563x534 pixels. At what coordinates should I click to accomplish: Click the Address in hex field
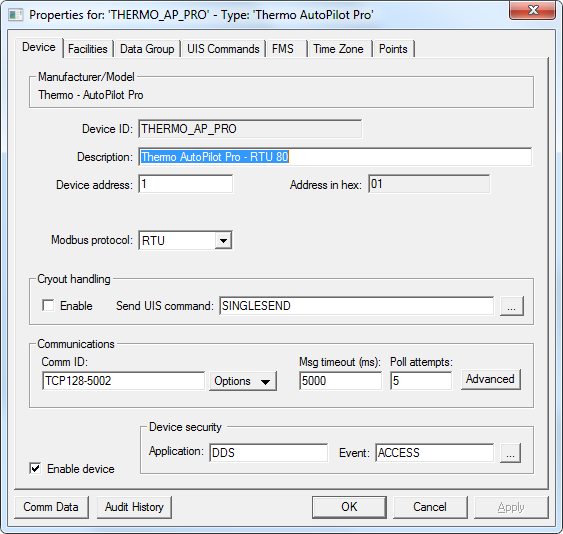(x=429, y=184)
